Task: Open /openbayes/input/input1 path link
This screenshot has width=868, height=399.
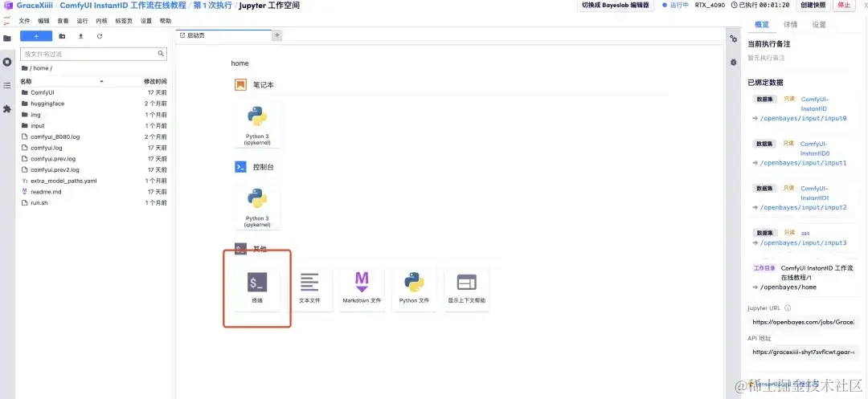Action: 803,163
